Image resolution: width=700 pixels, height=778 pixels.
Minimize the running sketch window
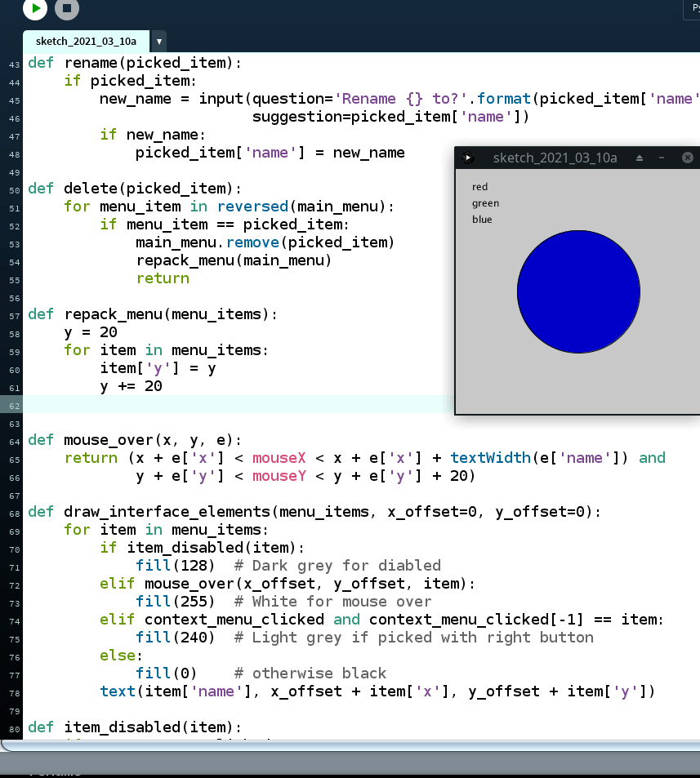662,158
